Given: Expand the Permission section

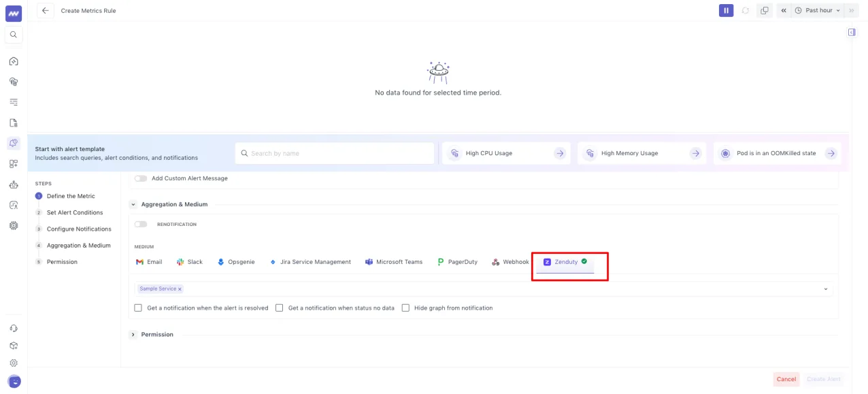Looking at the screenshot, I should (133, 335).
